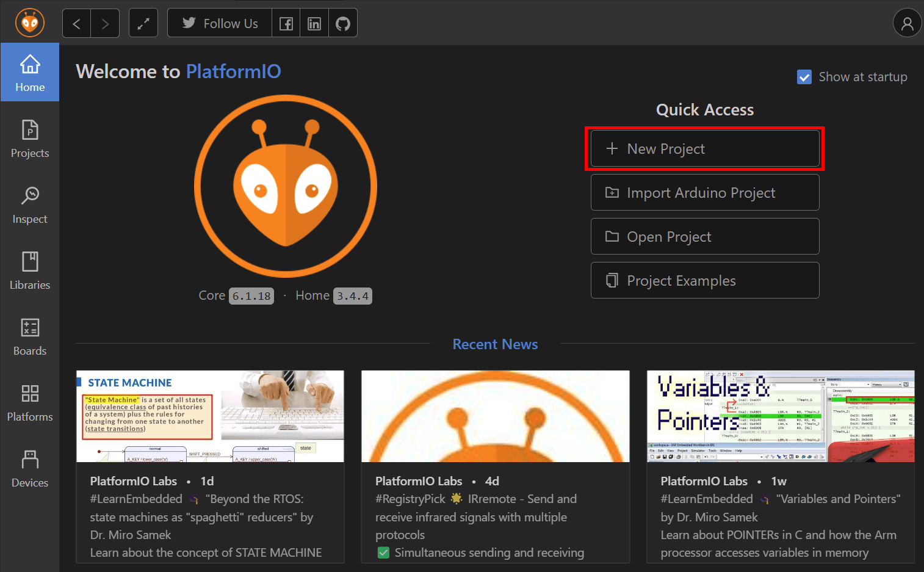This screenshot has width=924, height=572.
Task: Open the Facebook page icon
Action: point(286,23)
